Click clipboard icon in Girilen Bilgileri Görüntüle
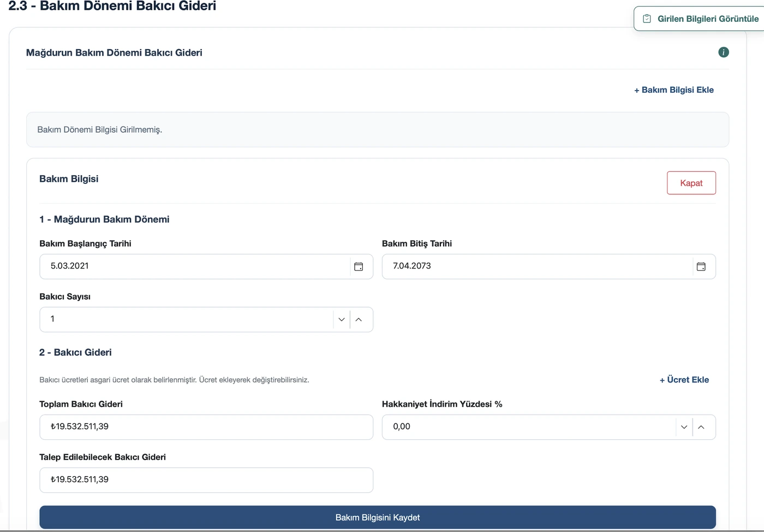Viewport: 764px width, 532px height. point(647,19)
